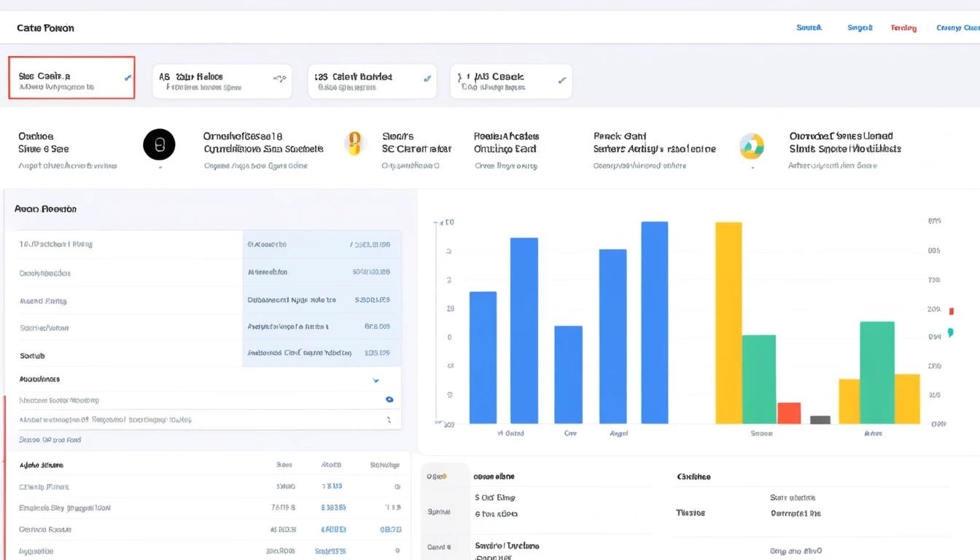Expand the caret under the black circular icon
This screenshot has width=980, height=560.
160,167
